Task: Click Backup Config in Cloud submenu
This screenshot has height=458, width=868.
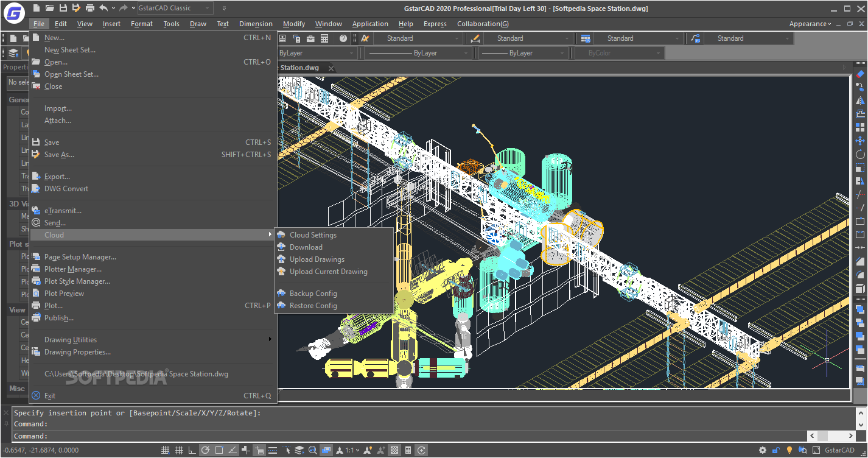Action: pos(334,294)
